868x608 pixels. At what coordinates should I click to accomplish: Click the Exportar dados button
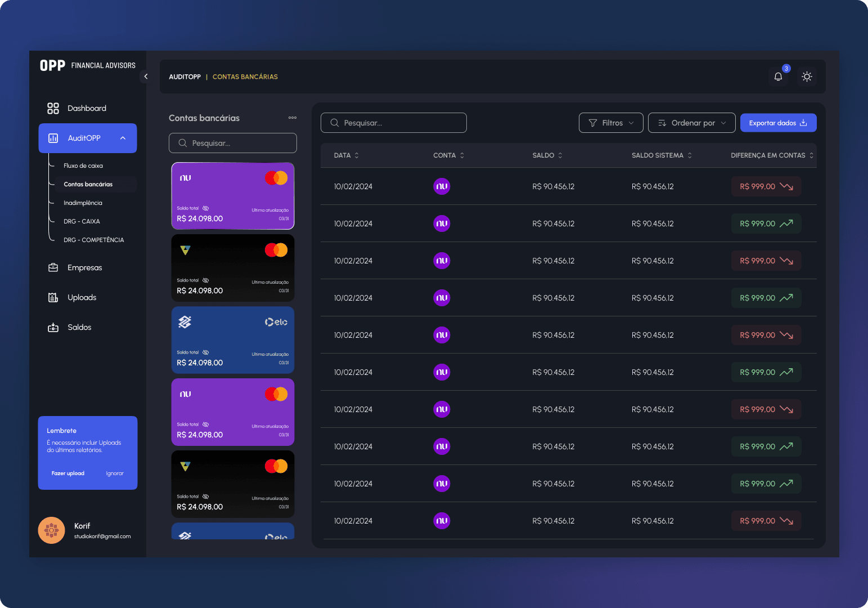point(779,123)
